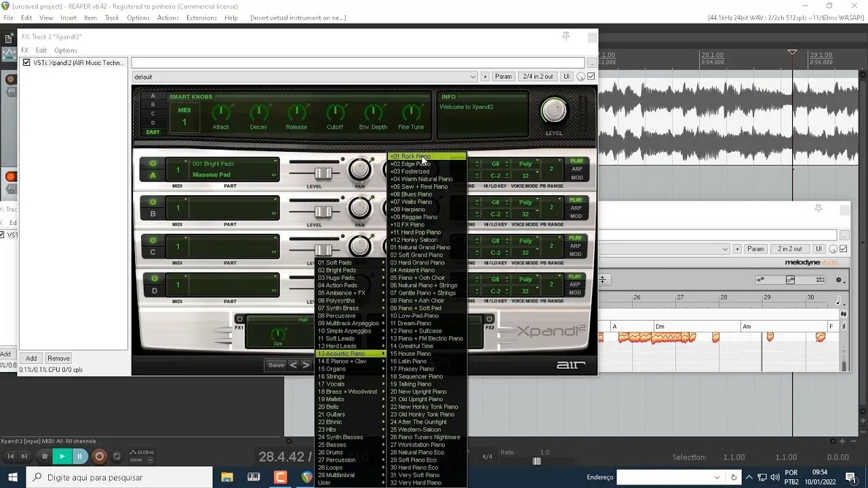This screenshot has width=868, height=488.
Task: Click part A level slider
Action: click(x=323, y=174)
